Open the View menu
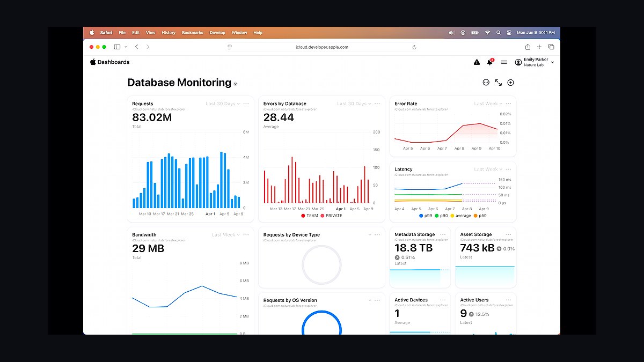Screen dimensions: 644x362 tap(151, 33)
